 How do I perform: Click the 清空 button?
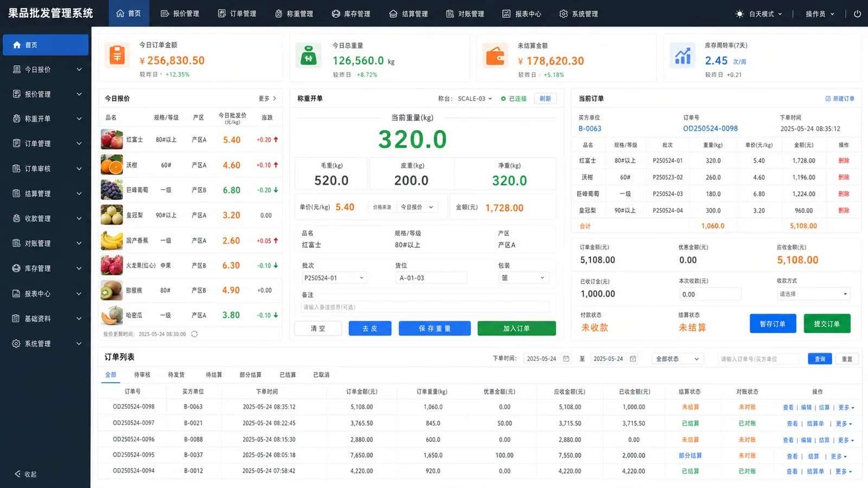(x=318, y=329)
